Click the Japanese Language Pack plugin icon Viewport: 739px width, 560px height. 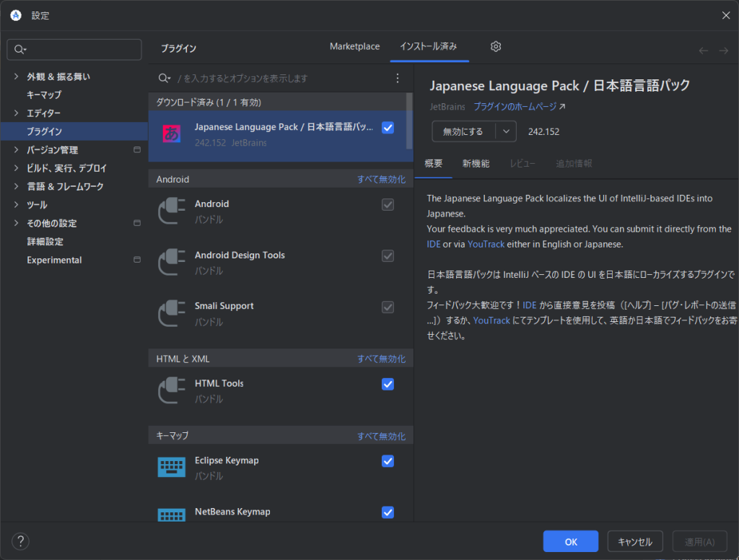coord(172,134)
